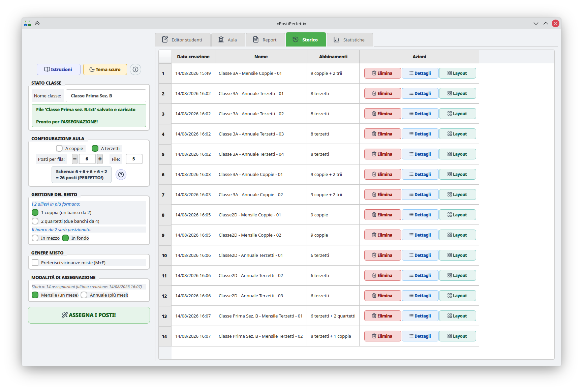
Task: Enable 'Preferisci vicinanze miste (M+F)' checkbox
Action: (x=35, y=263)
